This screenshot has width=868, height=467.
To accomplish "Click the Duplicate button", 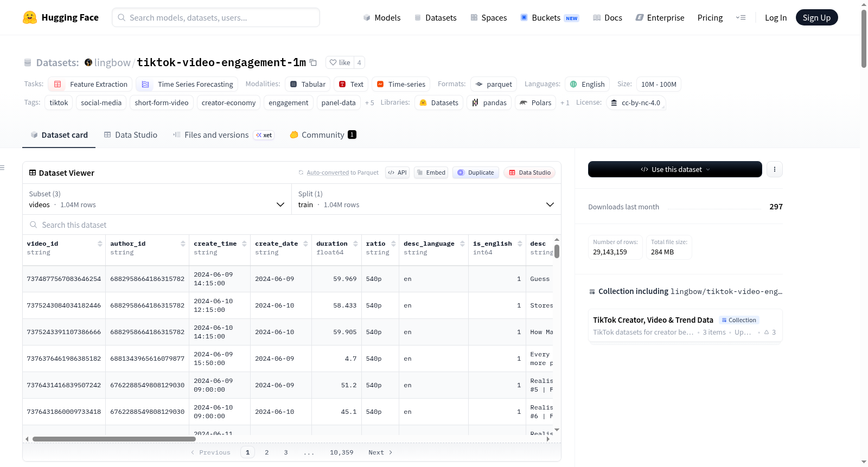I will coord(476,172).
